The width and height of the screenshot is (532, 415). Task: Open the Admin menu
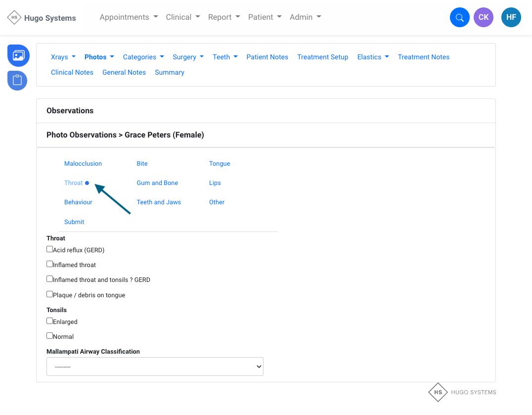tap(305, 17)
